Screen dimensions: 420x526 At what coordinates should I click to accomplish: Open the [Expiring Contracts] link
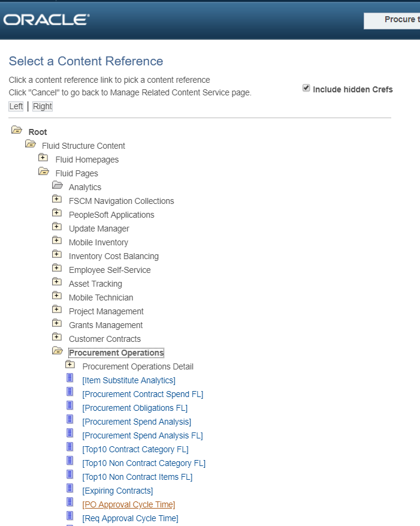(x=117, y=491)
